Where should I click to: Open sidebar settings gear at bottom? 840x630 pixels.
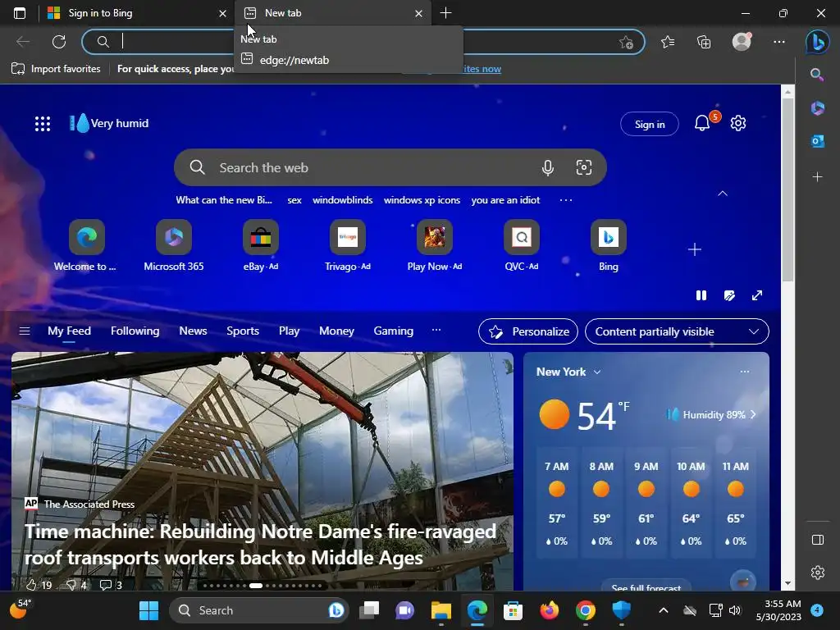818,573
